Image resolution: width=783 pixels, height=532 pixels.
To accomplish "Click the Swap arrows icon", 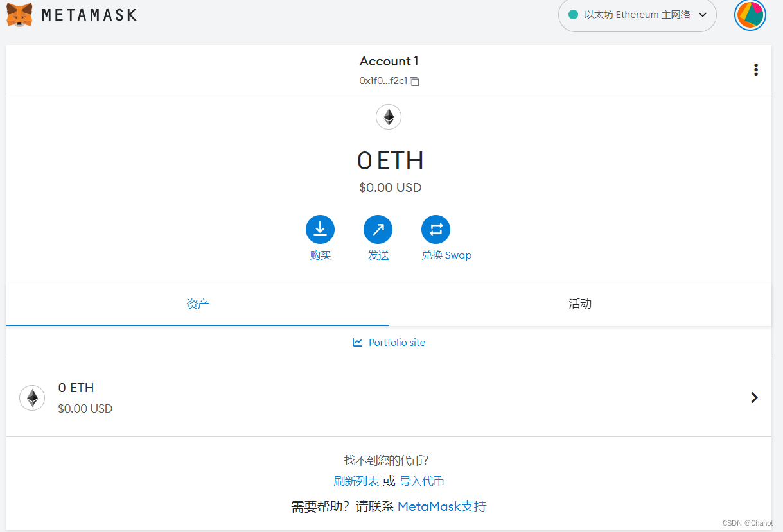I will 435,229.
